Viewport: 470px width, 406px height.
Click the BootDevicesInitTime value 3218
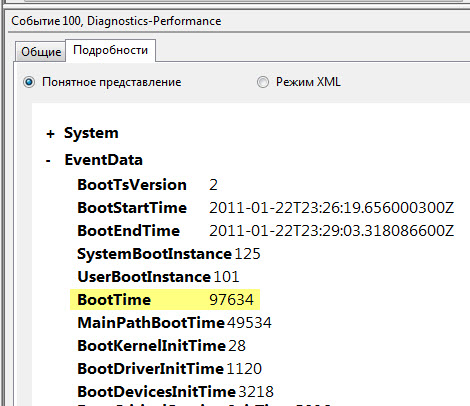[256, 392]
